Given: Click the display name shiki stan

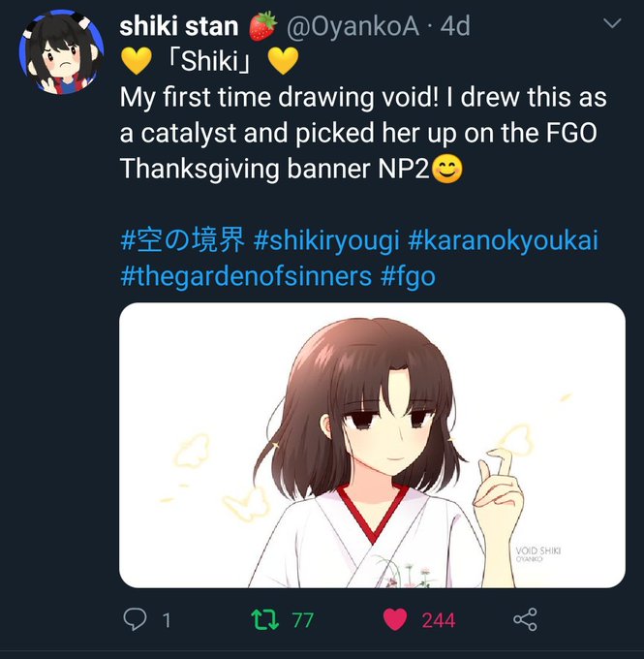Looking at the screenshot, I should [179, 26].
